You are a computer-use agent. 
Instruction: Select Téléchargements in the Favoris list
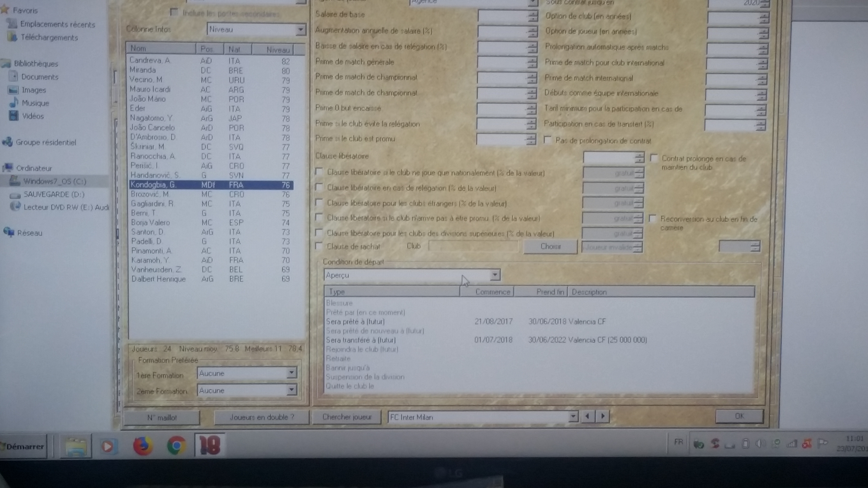coord(49,37)
